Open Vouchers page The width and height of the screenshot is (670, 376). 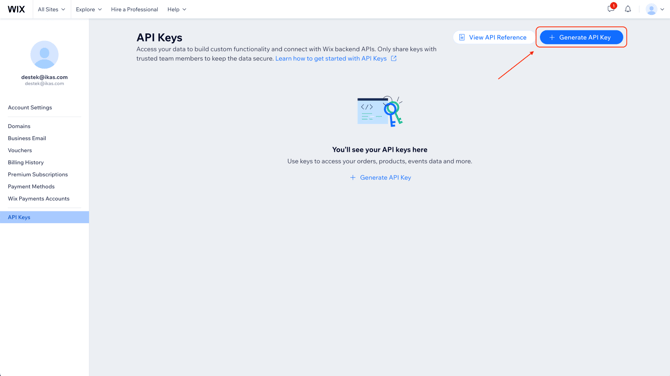pos(20,150)
